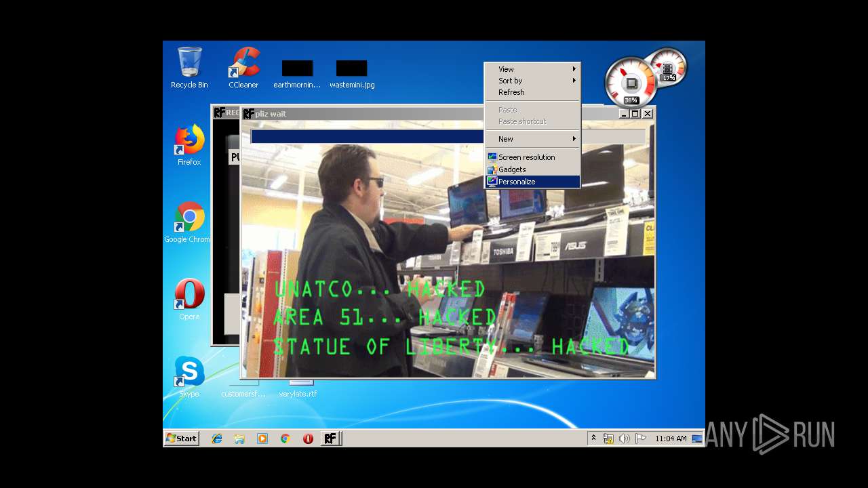Click the 11:04 AM system clock
Screen dimensions: 868x488
pos(671,439)
